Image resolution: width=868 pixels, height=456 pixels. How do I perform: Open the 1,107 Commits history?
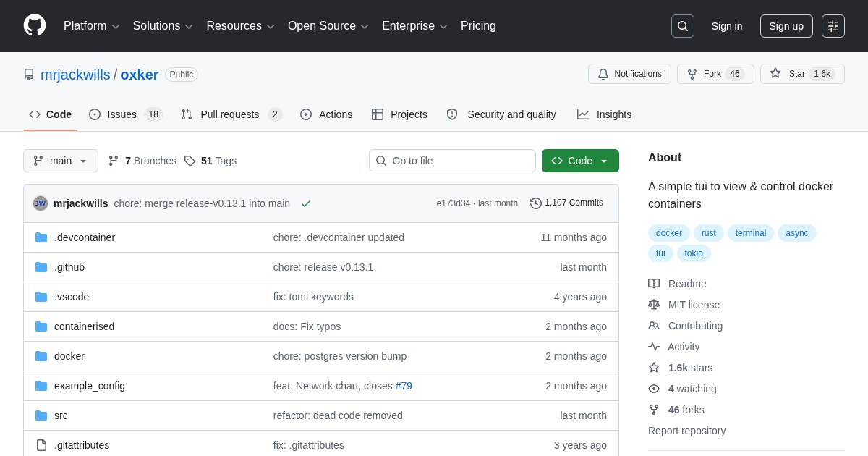coord(566,203)
